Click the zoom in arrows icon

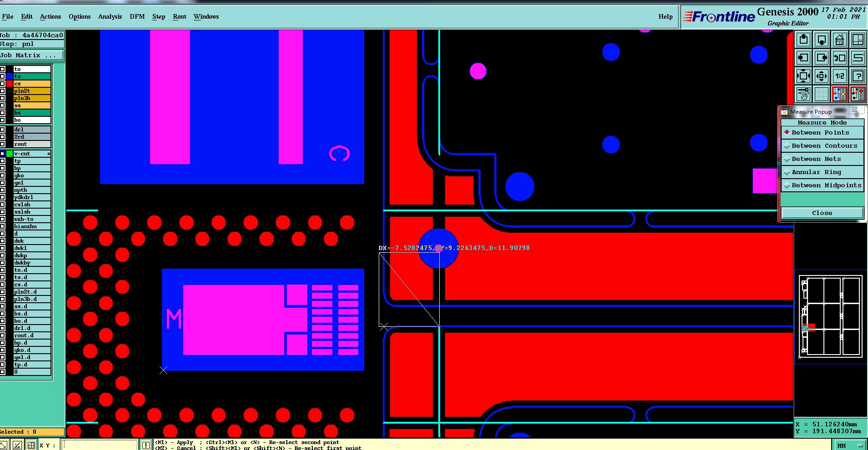tap(803, 76)
